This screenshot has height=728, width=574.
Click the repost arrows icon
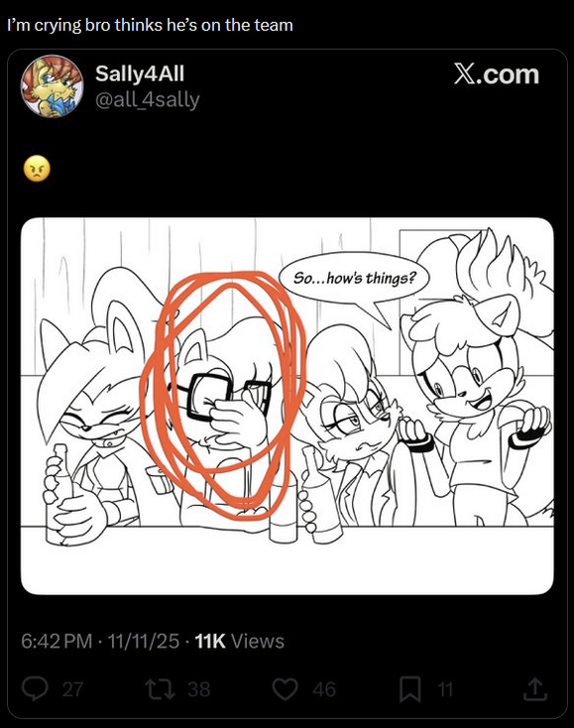click(160, 689)
